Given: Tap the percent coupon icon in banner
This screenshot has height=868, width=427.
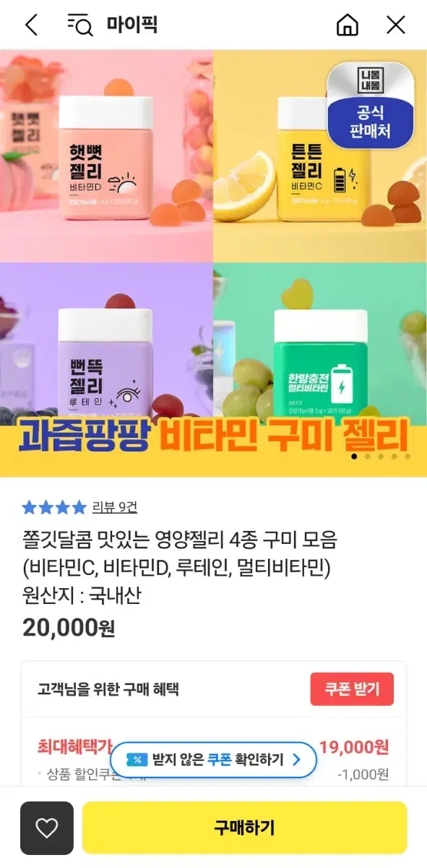Looking at the screenshot, I should [137, 759].
